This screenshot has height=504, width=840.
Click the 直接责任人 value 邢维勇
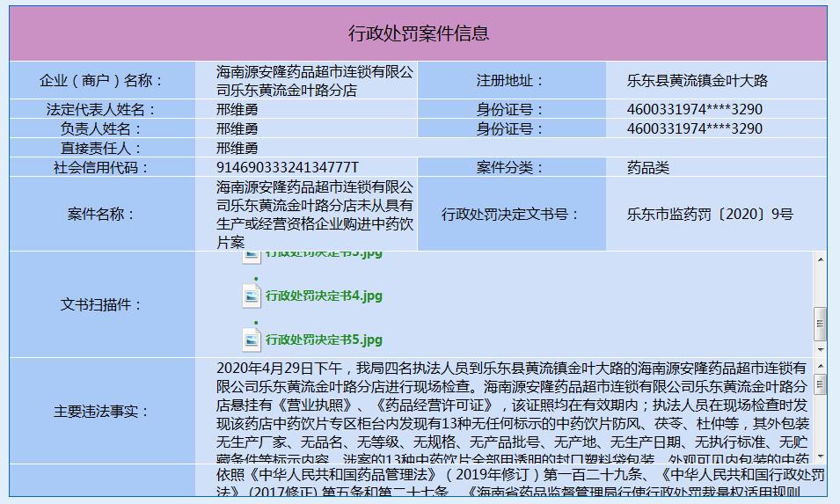pyautogui.click(x=237, y=148)
